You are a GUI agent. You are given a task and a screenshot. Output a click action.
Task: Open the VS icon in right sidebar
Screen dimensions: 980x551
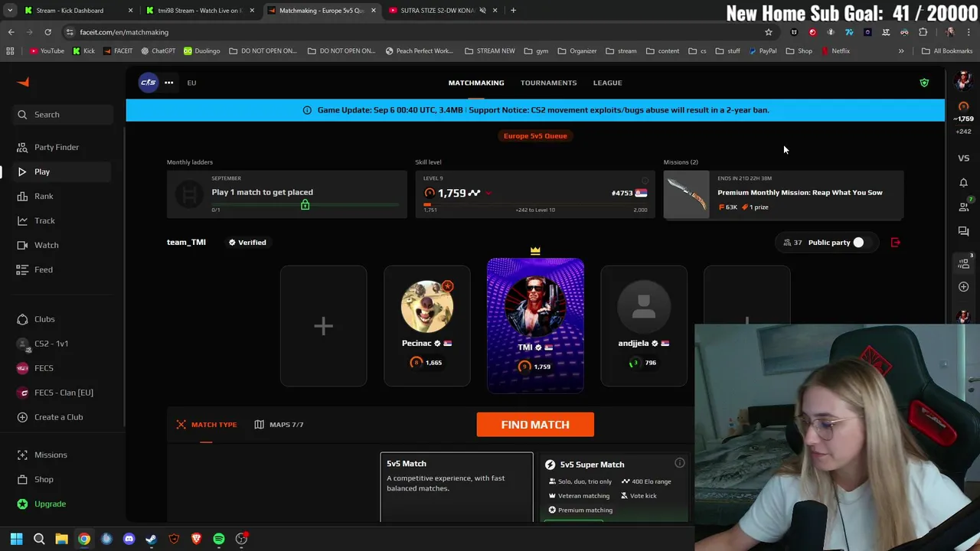(x=964, y=158)
